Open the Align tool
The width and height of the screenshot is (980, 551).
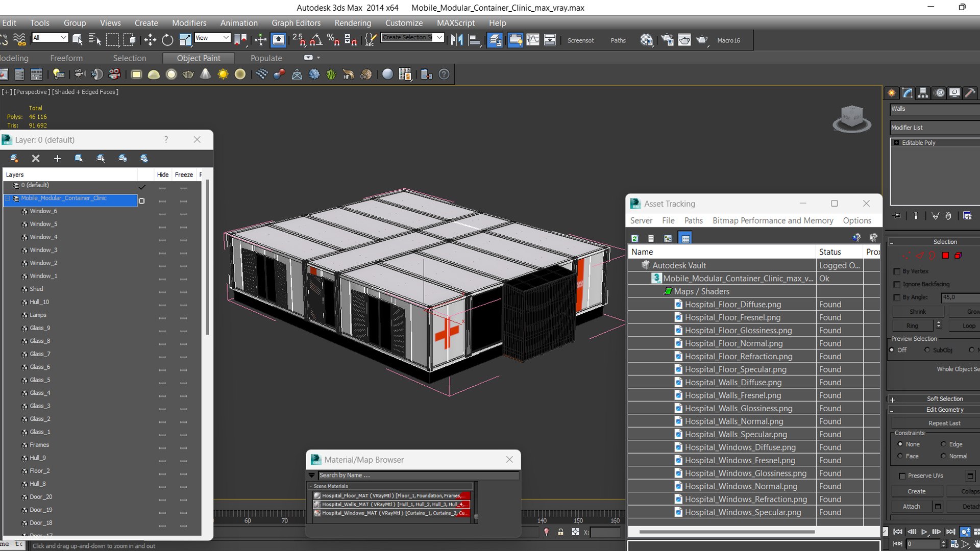[475, 40]
